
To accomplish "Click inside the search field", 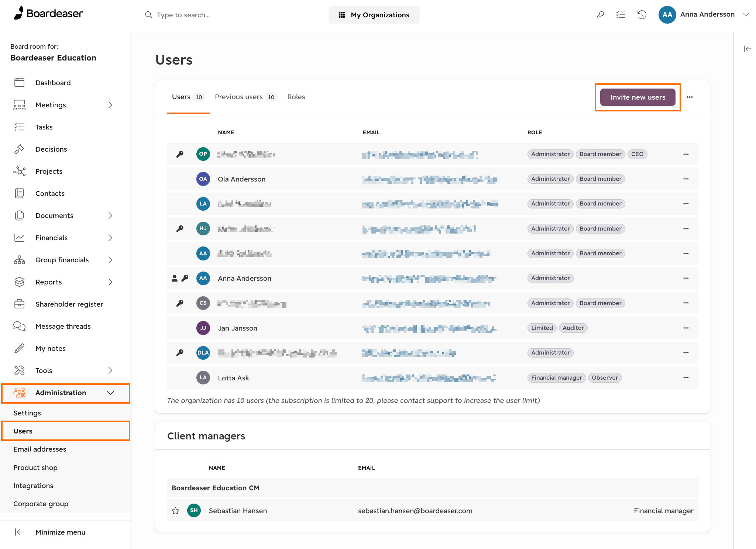I will [x=203, y=15].
